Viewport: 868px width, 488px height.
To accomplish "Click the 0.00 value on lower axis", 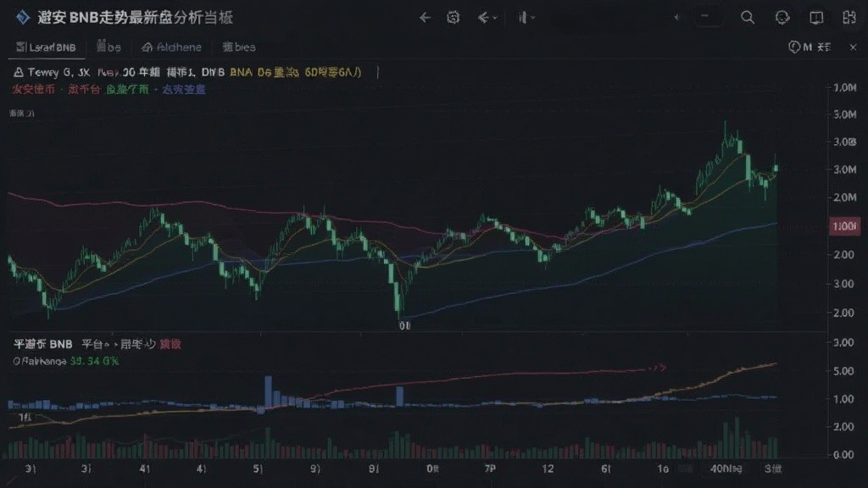I will coord(843,455).
